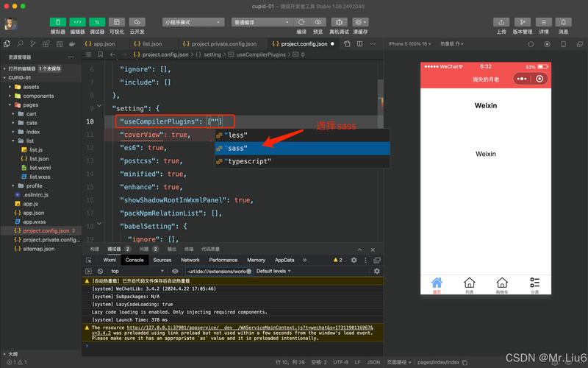Open DevTools settings gear icon
Viewport: 588px width, 368px height.
pyautogui.click(x=354, y=260)
